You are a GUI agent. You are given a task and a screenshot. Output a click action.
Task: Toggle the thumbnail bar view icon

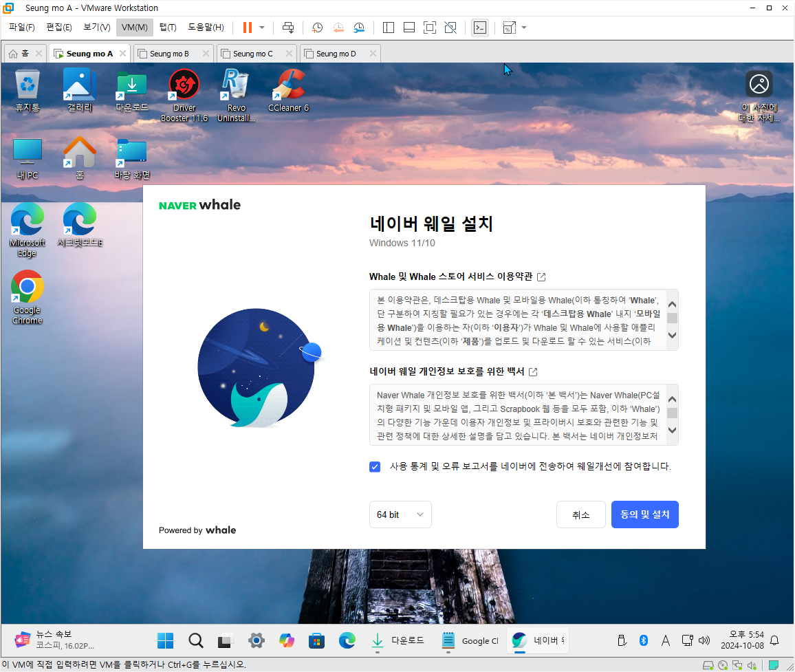(409, 28)
